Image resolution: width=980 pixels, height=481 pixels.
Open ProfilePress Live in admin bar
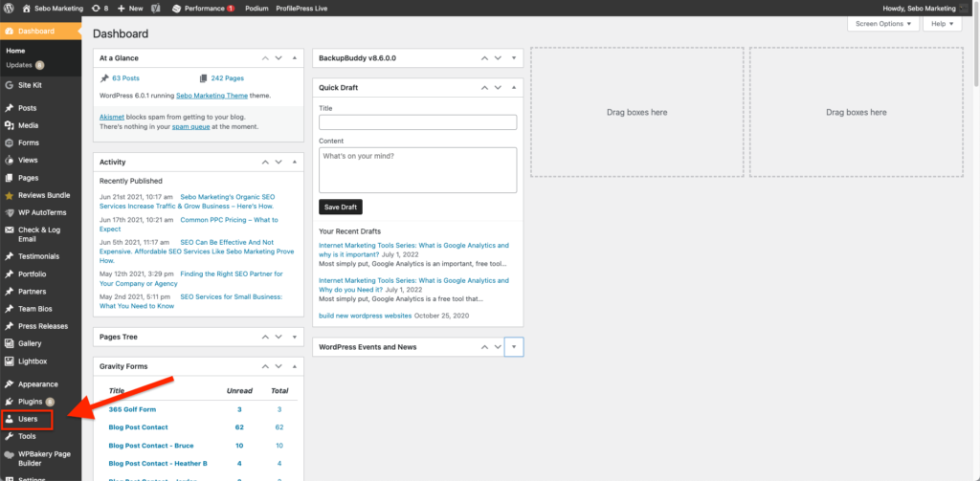pos(301,8)
